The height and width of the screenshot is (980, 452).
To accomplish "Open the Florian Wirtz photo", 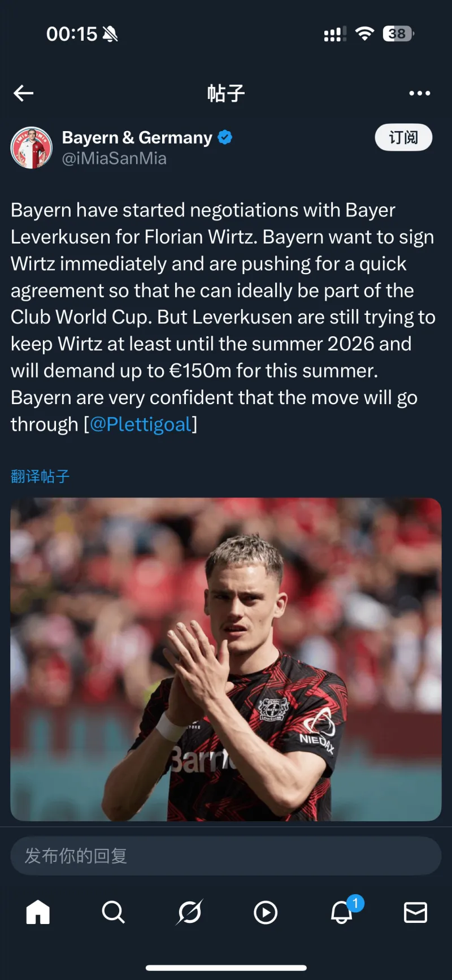I will pyautogui.click(x=226, y=659).
